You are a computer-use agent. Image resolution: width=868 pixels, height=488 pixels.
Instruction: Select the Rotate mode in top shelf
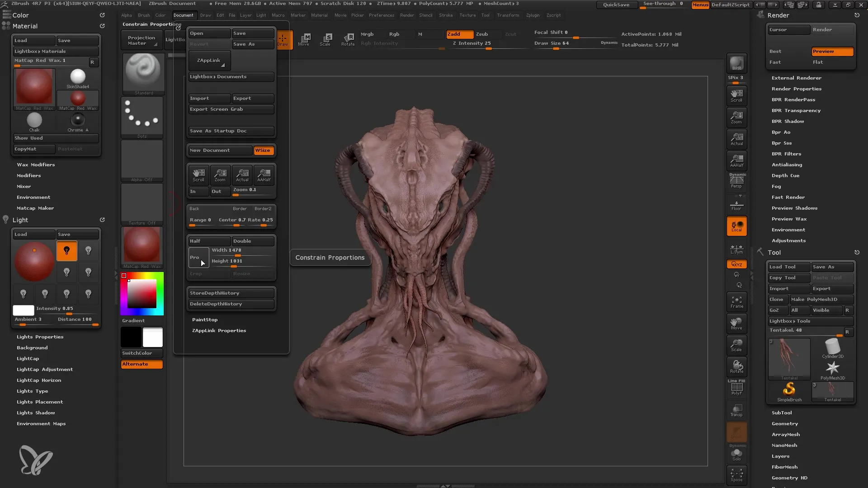pyautogui.click(x=348, y=40)
